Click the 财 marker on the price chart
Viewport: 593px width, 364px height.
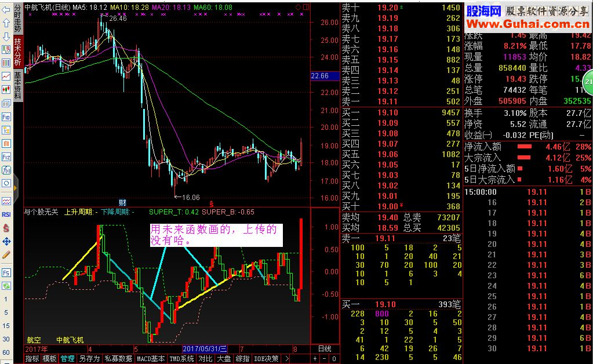(x=122, y=203)
